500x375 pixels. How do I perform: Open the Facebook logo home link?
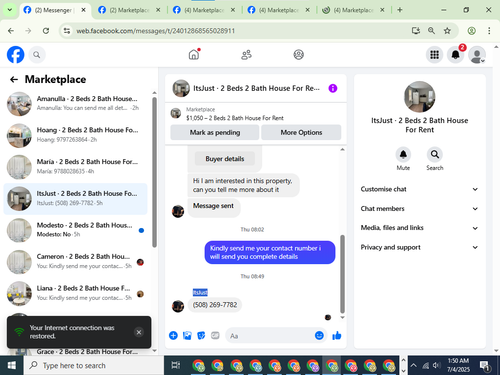[x=16, y=55]
